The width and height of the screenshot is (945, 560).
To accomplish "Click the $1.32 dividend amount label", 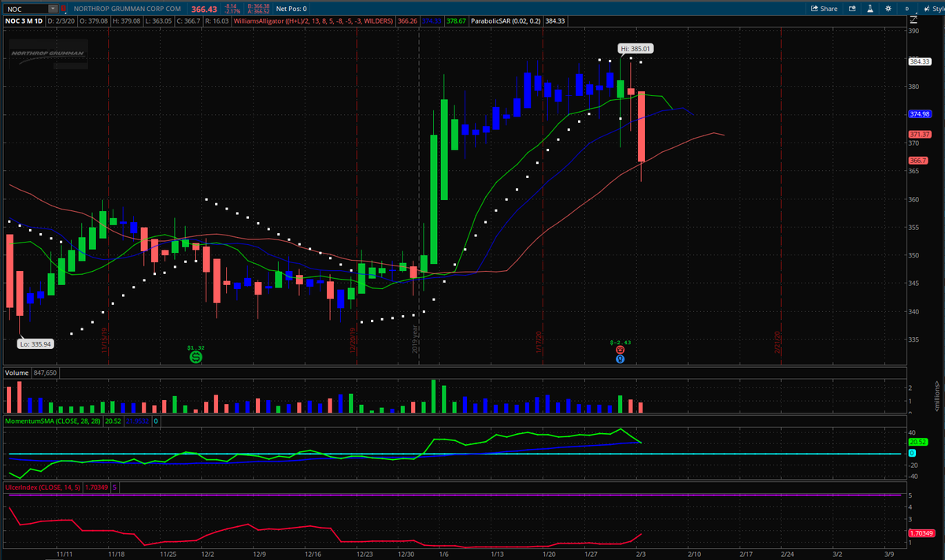I will coord(195,347).
